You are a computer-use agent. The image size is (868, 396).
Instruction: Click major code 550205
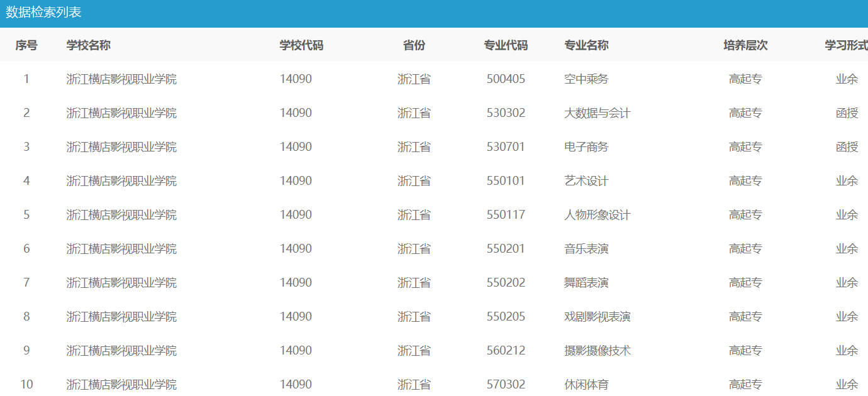point(506,317)
